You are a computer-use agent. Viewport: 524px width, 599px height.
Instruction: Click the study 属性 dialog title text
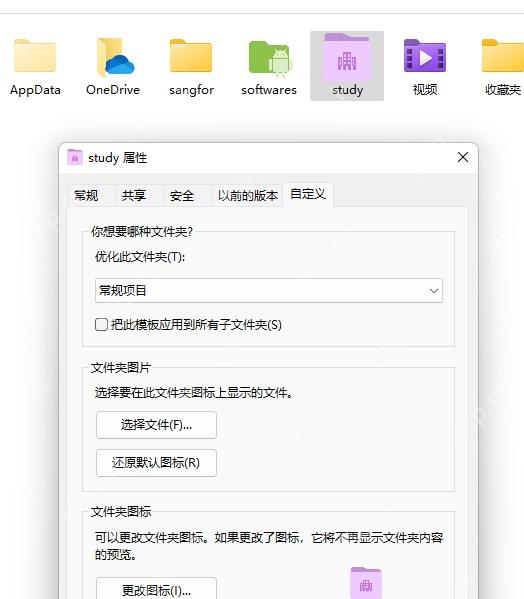coord(118,158)
